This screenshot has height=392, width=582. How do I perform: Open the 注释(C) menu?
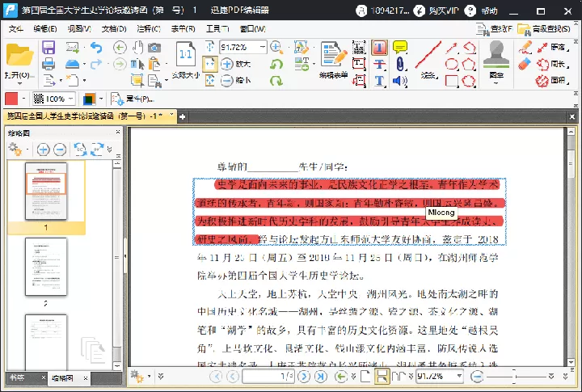tap(149, 28)
